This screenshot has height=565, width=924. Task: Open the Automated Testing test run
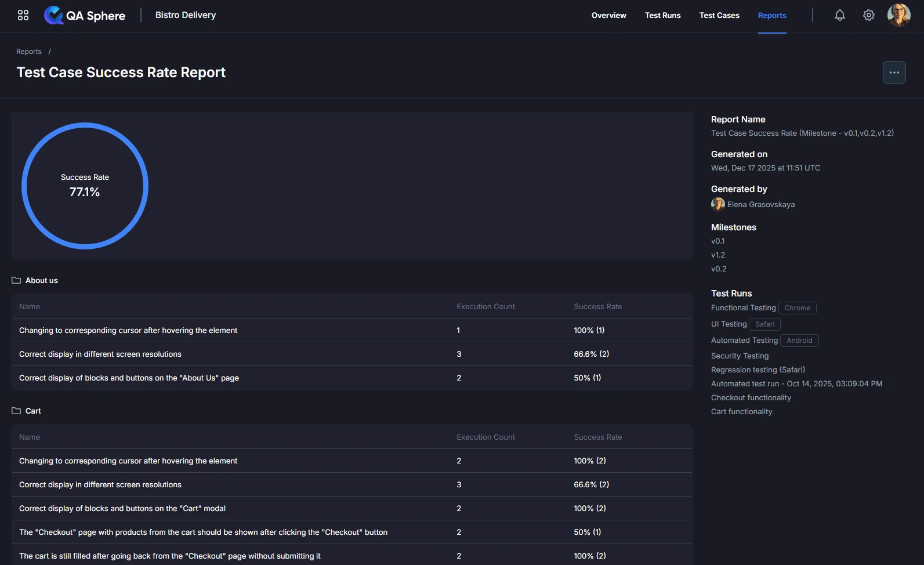pyautogui.click(x=744, y=341)
